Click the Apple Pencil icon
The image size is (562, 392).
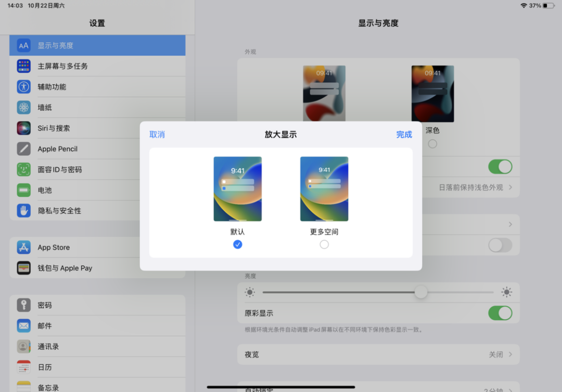[23, 149]
